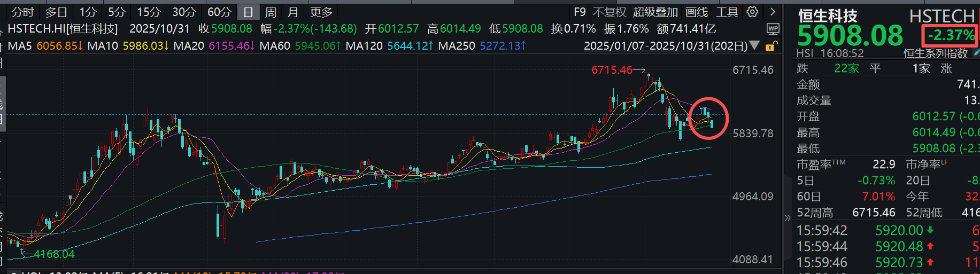Select the 日 daily chart tab
This screenshot has width=980, height=274.
coord(248,12)
